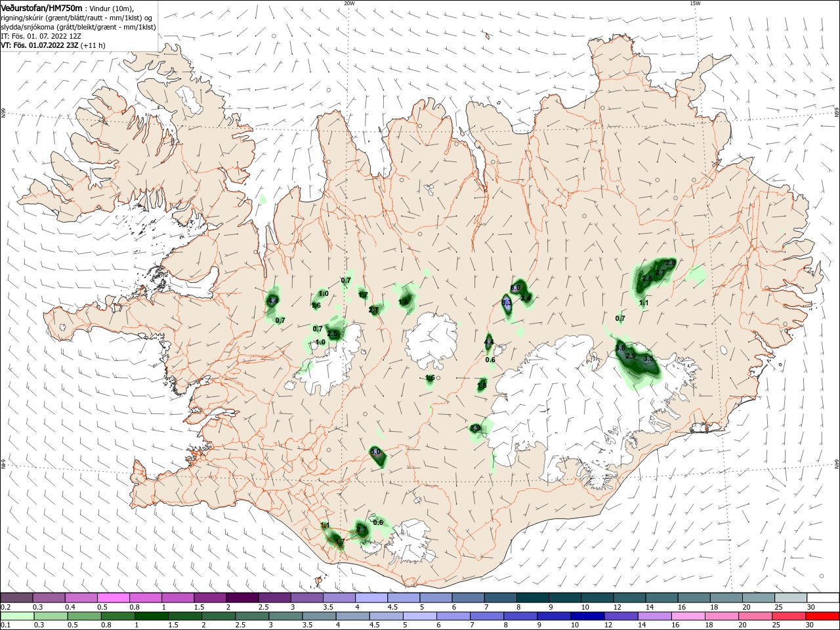Click the 20W longitude label
The image size is (840, 630).
[x=349, y=3]
